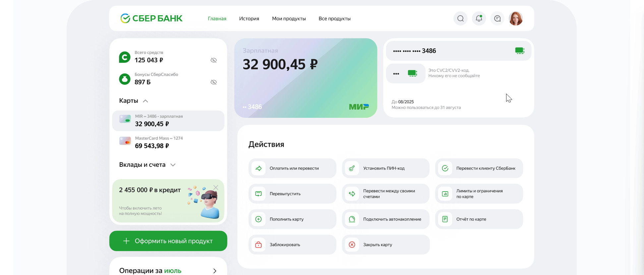This screenshot has width=644, height=275.
Task: Click Заблокировать action
Action: [292, 245]
